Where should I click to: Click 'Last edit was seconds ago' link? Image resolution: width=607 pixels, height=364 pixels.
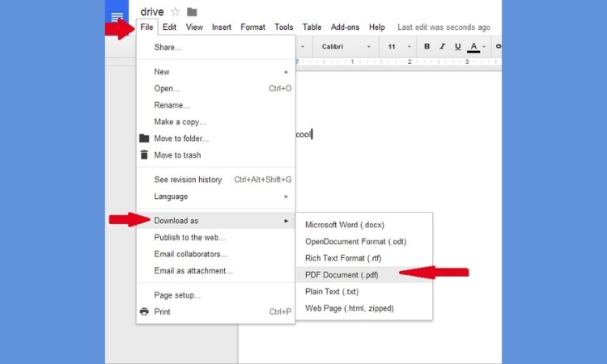(444, 27)
